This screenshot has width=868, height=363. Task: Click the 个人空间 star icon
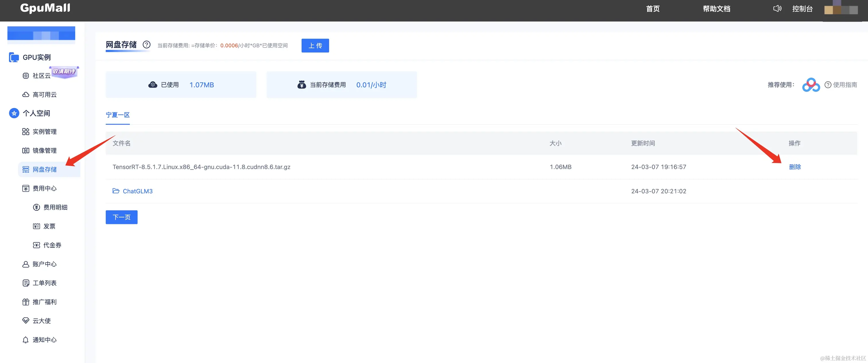coord(14,113)
